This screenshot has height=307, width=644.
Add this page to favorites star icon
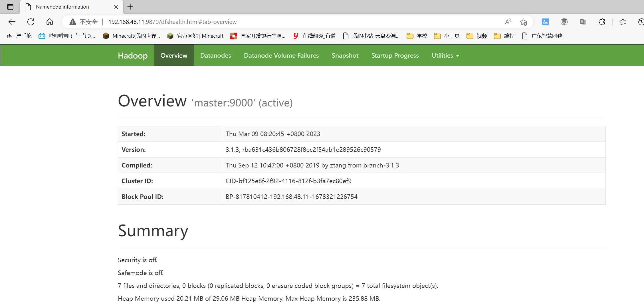523,22
